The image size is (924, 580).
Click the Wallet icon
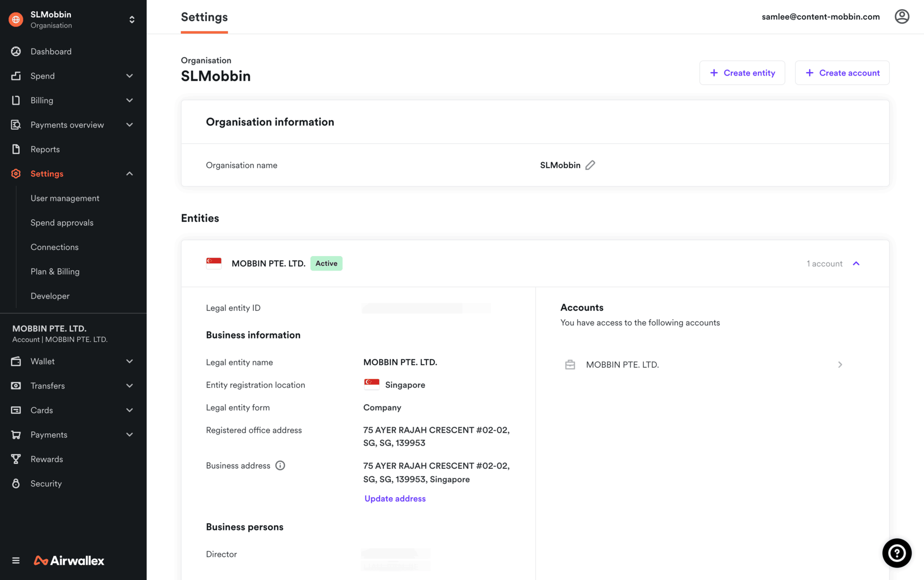click(16, 361)
